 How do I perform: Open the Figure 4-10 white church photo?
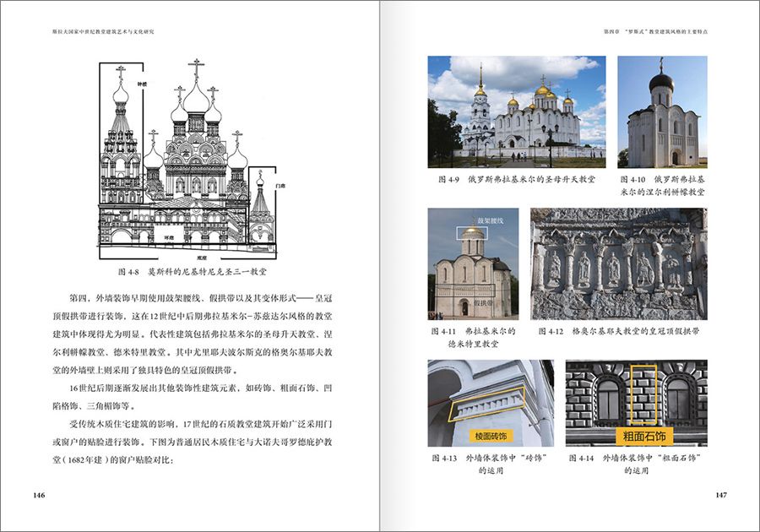tap(661, 111)
